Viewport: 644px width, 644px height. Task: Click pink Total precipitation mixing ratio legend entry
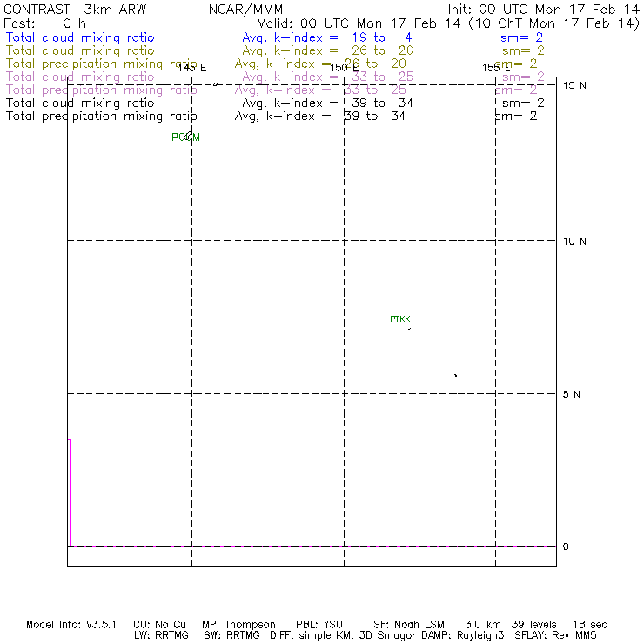point(101,91)
